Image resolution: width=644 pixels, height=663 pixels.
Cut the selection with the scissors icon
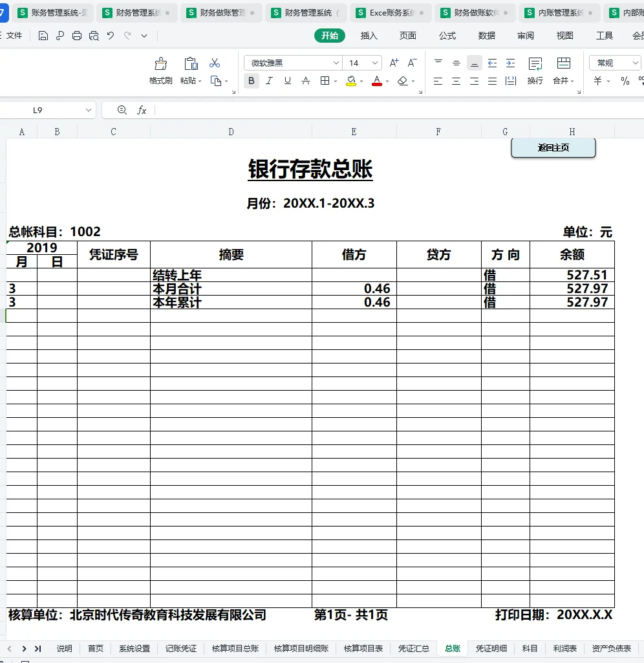(215, 63)
